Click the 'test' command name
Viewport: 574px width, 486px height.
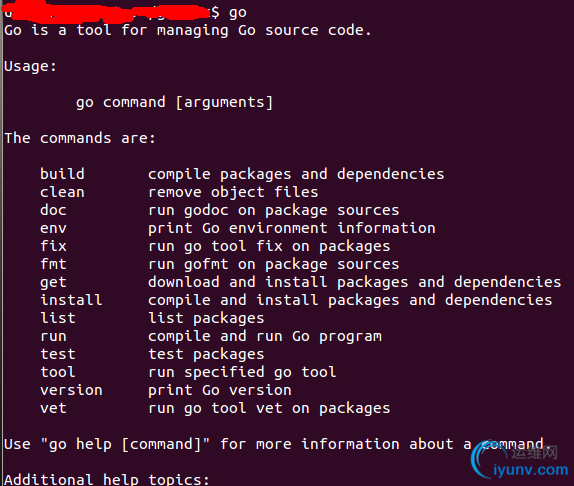(x=58, y=354)
